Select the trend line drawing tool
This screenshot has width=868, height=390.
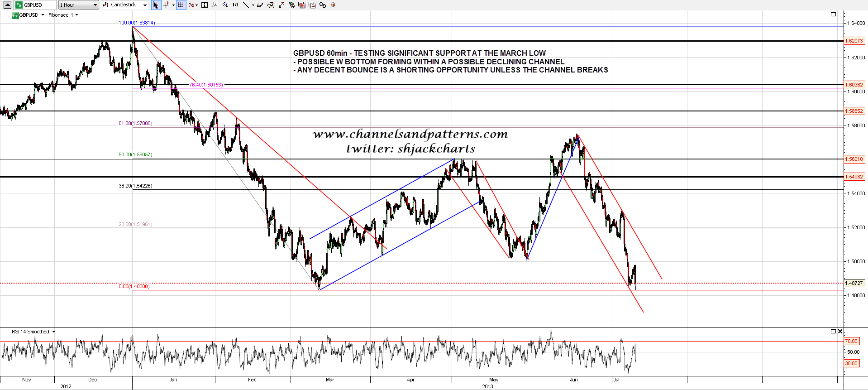click(246, 5)
